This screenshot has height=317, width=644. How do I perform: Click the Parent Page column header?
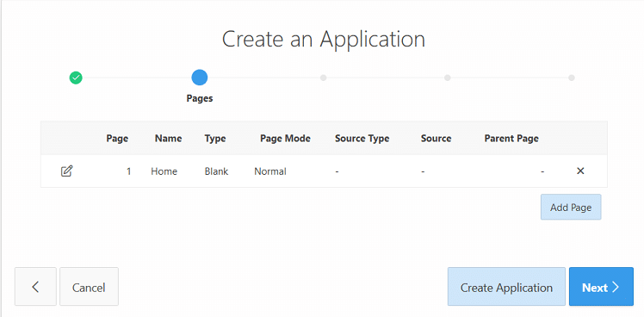511,139
